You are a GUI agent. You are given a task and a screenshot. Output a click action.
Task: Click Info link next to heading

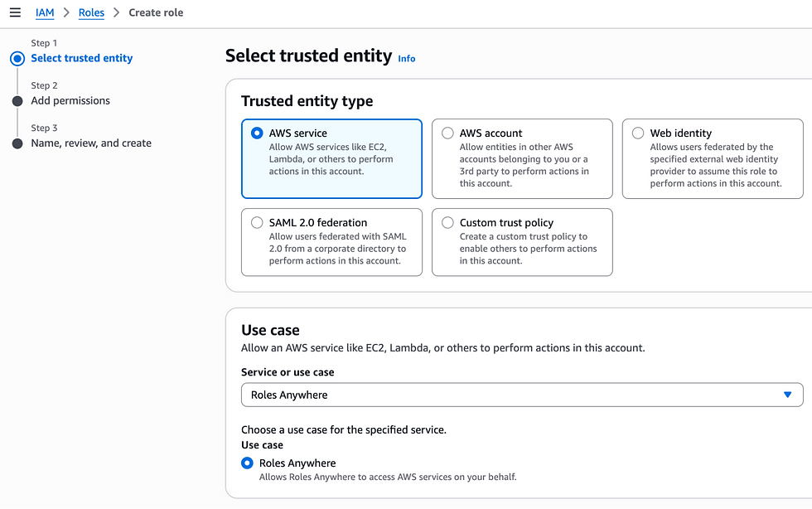pyautogui.click(x=407, y=59)
